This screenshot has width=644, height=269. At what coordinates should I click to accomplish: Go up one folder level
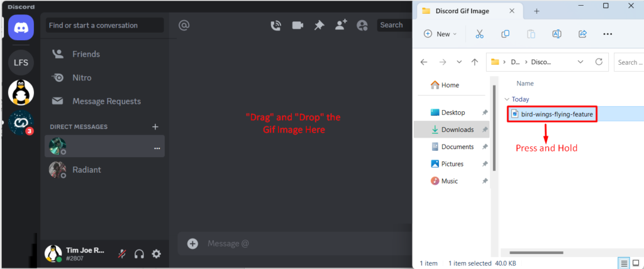coord(475,62)
